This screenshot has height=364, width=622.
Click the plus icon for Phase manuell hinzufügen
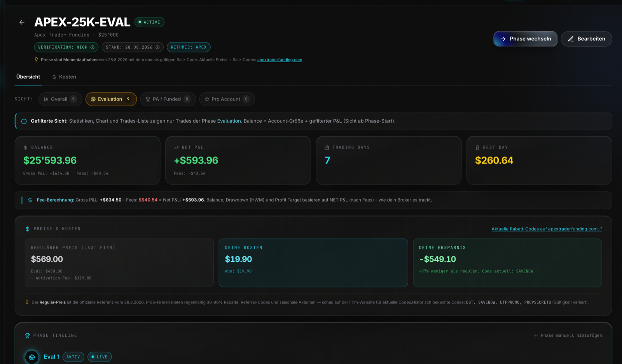click(x=536, y=336)
